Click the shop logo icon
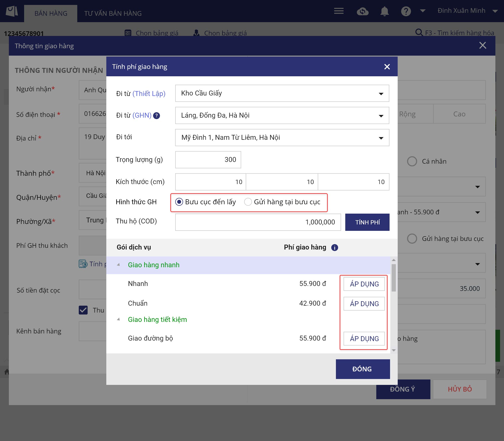Viewport: 504px width, 441px height. tap(12, 11)
